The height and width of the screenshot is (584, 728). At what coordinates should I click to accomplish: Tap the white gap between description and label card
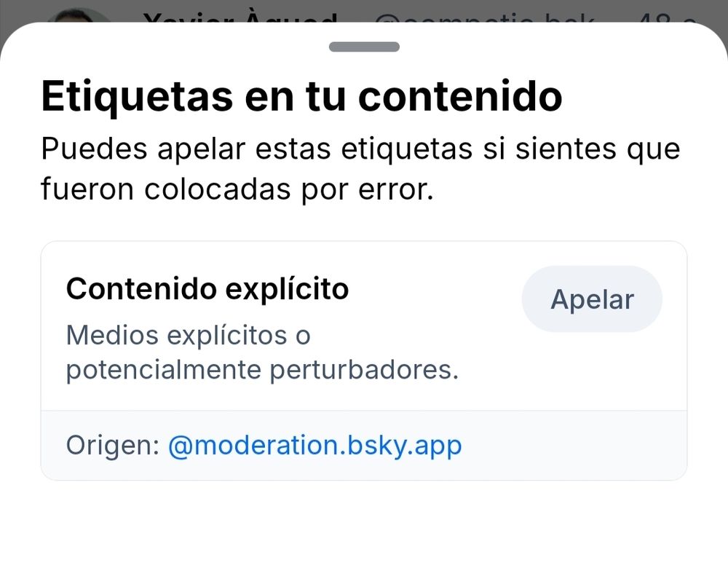[364, 223]
